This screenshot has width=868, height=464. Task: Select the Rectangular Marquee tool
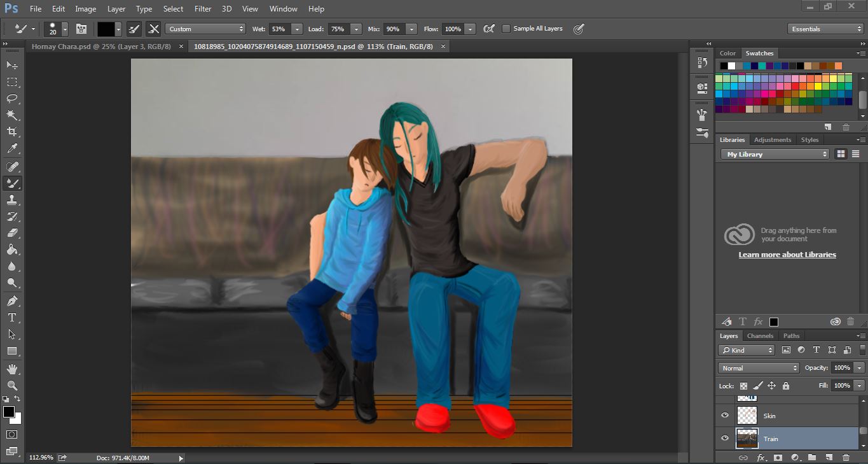click(x=12, y=81)
